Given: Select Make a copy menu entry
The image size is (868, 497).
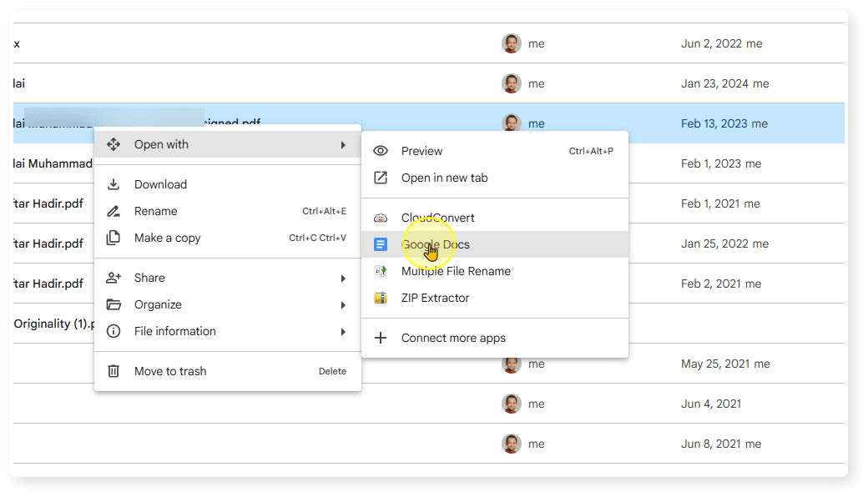Looking at the screenshot, I should pyautogui.click(x=228, y=238).
